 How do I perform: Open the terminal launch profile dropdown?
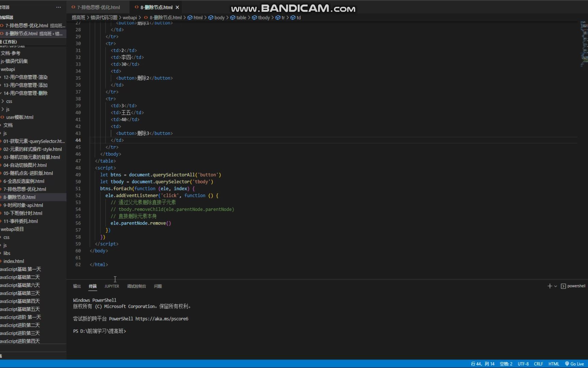tap(556, 286)
